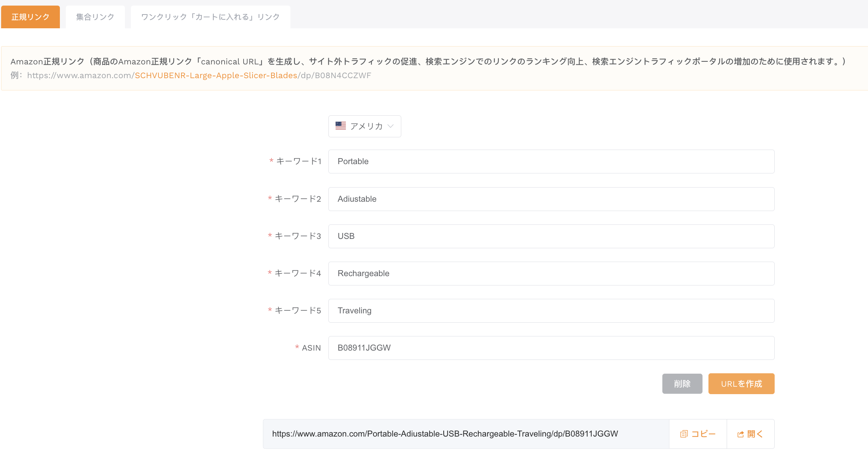
Task: Focus the キーワード5 field containing Traveling
Action: [551, 311]
